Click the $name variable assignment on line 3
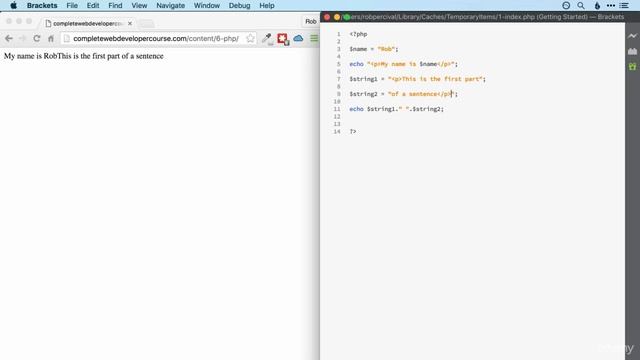 (373, 49)
